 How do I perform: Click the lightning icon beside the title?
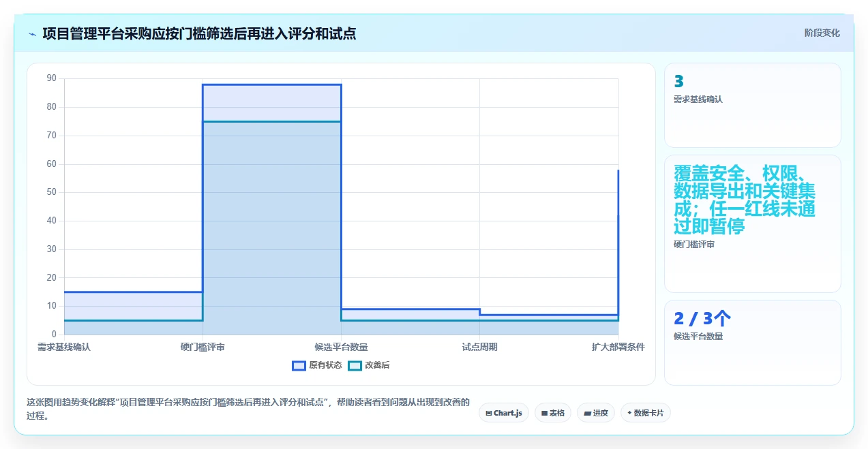(x=32, y=34)
